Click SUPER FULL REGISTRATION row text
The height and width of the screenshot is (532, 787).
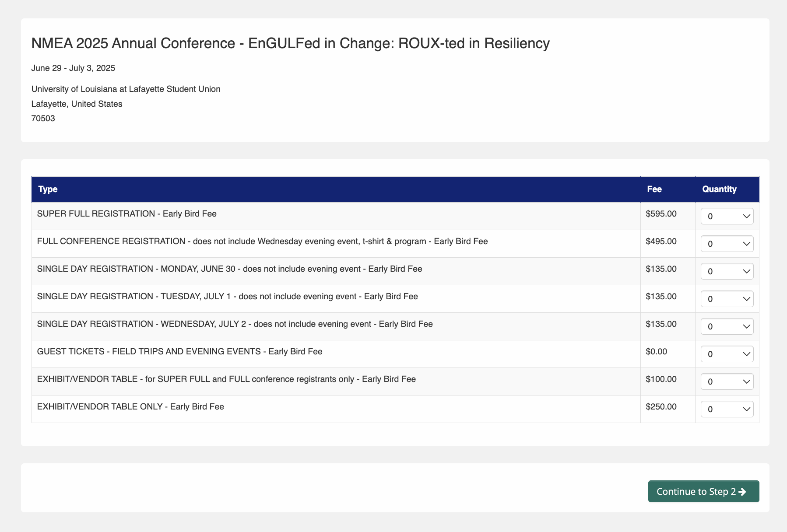click(127, 214)
